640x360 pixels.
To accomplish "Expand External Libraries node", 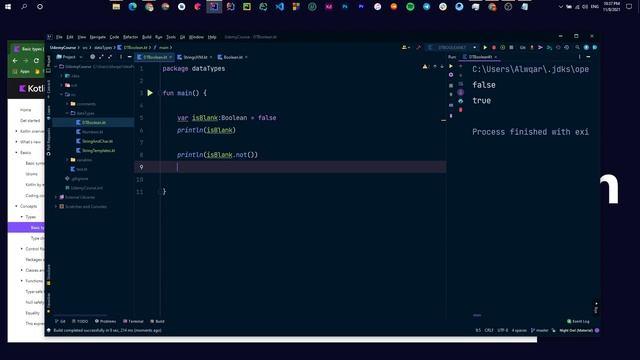I will pyautogui.click(x=56, y=197).
